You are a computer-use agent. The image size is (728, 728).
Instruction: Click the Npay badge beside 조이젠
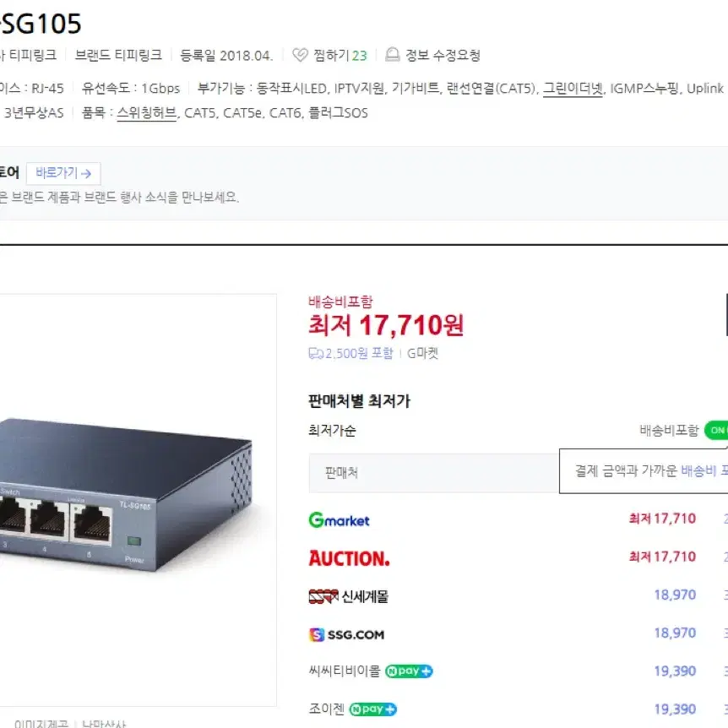(x=373, y=709)
